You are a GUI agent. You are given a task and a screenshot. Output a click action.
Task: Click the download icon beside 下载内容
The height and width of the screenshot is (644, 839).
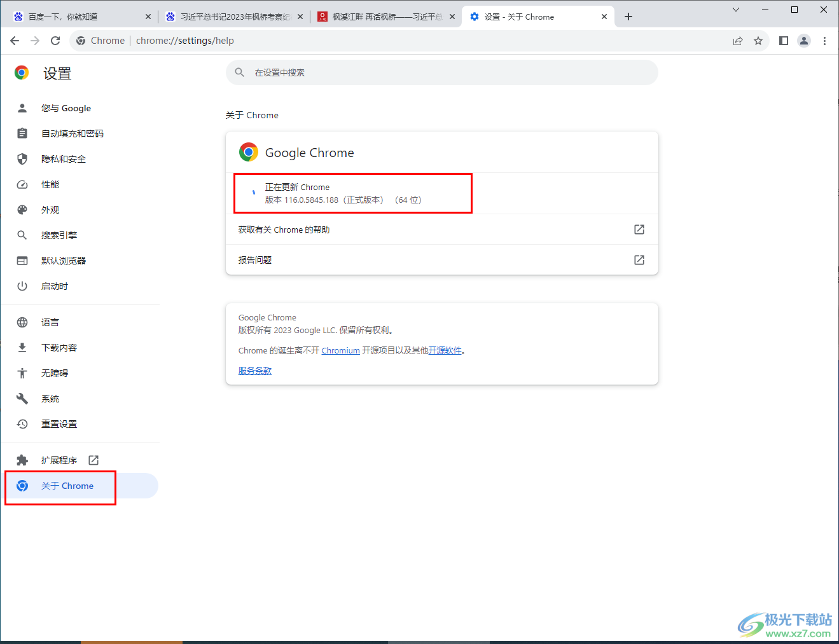tap(22, 348)
